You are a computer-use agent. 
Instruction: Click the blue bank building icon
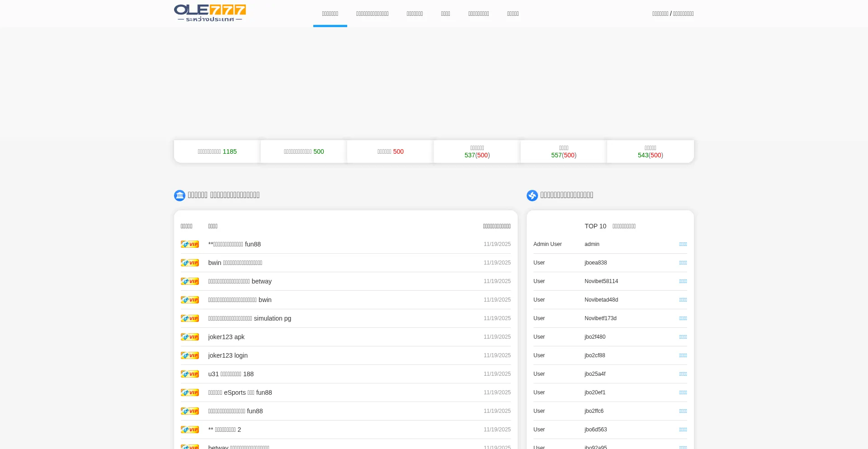pyautogui.click(x=179, y=195)
